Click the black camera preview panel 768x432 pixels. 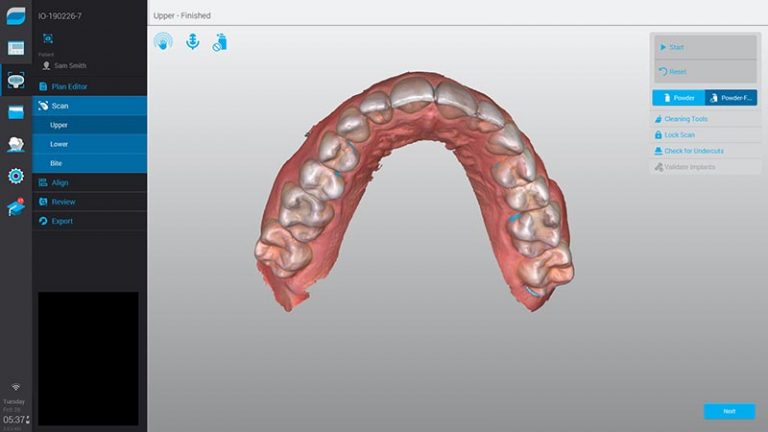coord(88,357)
